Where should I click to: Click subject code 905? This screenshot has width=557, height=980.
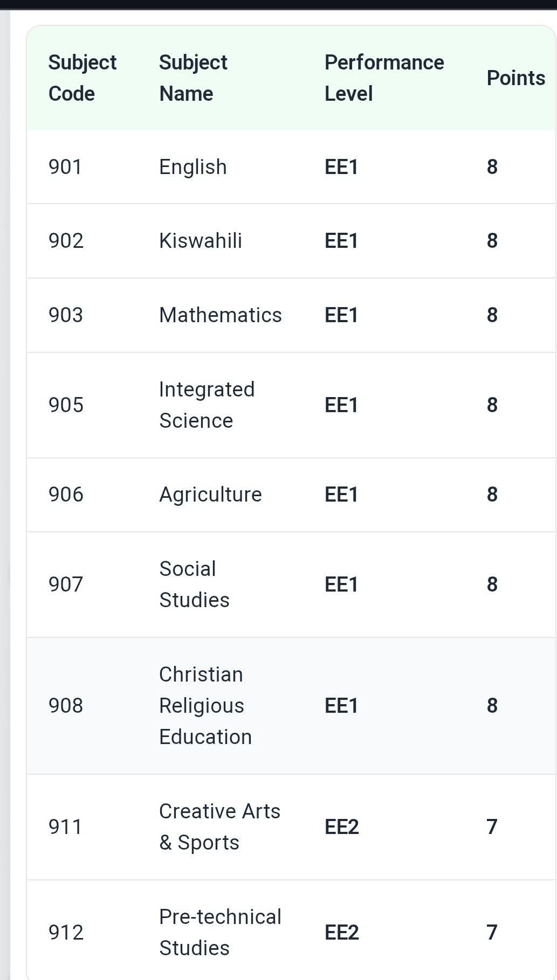coord(66,405)
